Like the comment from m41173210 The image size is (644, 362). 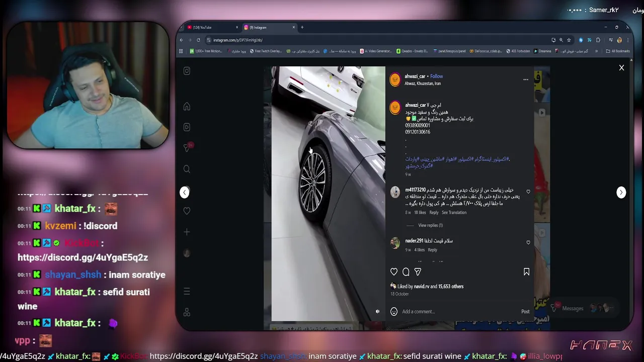528,192
